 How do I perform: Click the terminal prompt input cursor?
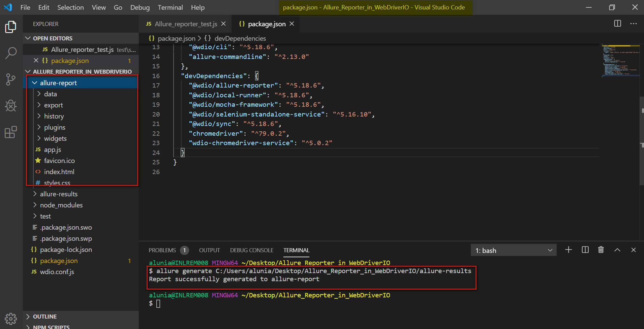click(158, 303)
